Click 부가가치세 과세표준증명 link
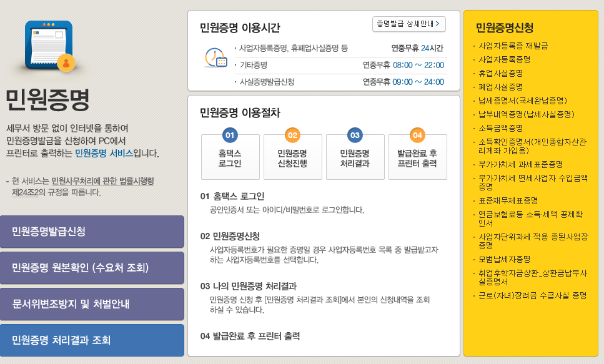 click(x=520, y=164)
